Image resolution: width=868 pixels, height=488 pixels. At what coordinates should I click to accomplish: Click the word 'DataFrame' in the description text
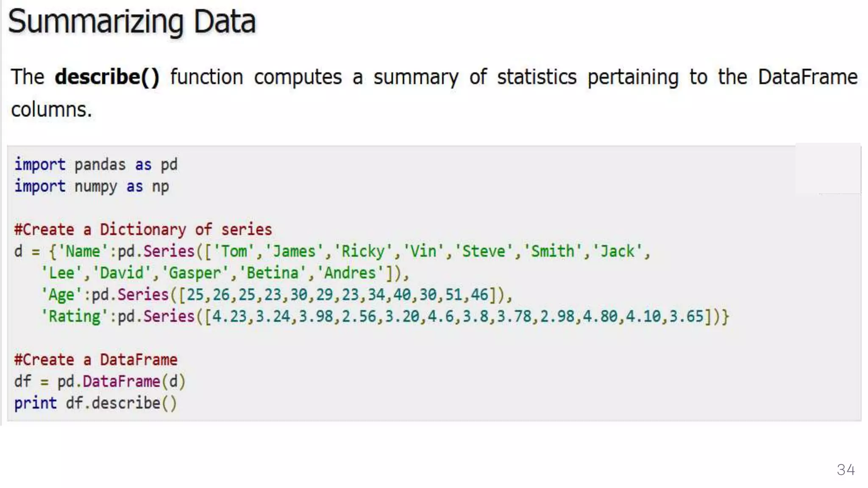point(807,77)
